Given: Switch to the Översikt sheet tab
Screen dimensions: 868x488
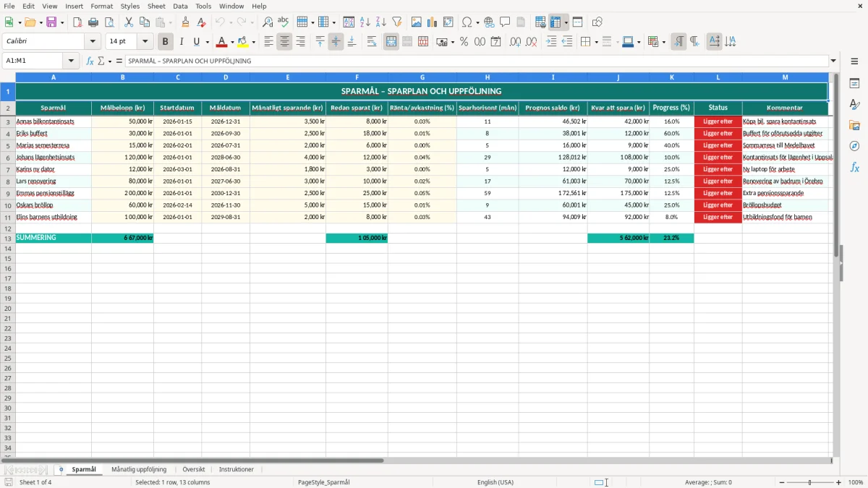Looking at the screenshot, I should click(194, 469).
